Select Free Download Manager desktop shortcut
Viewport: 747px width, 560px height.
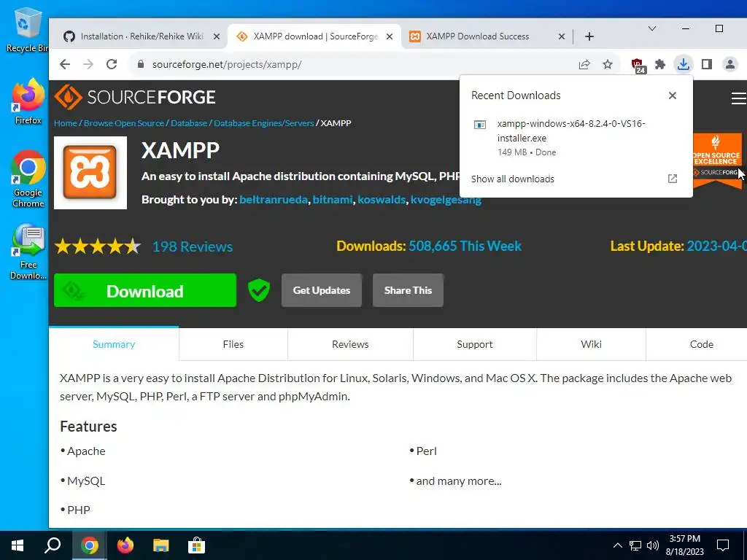tap(28, 252)
